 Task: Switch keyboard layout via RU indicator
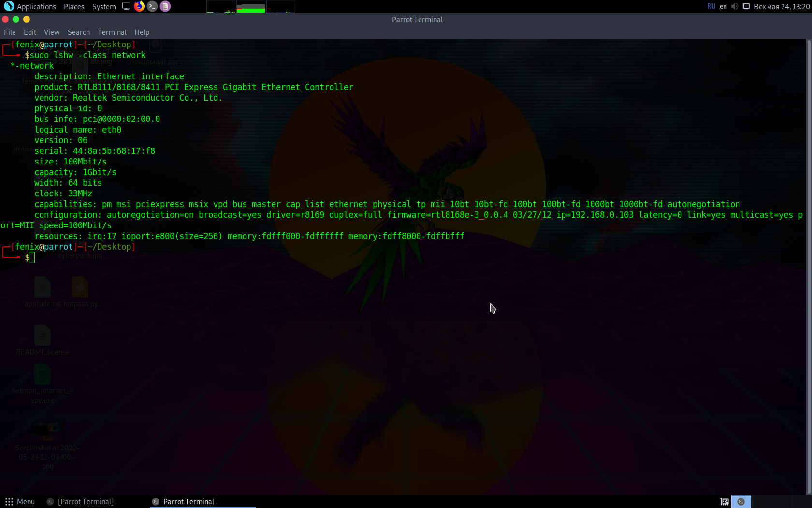[711, 6]
